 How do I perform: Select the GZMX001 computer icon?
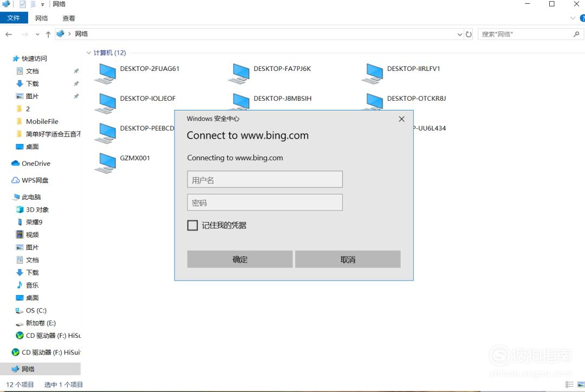point(106,163)
